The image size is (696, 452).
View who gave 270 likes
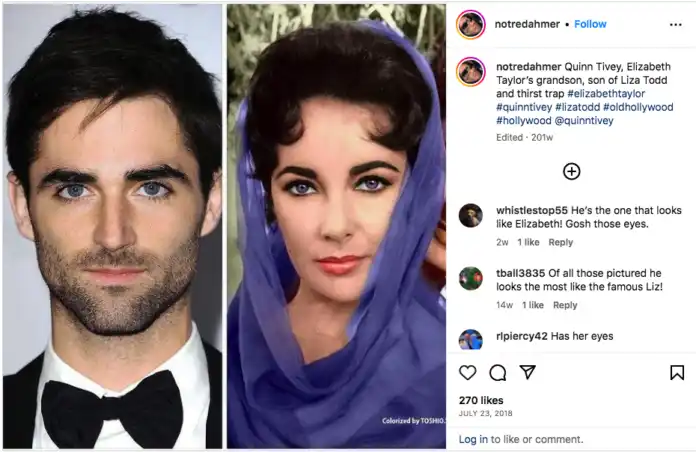[x=481, y=400]
